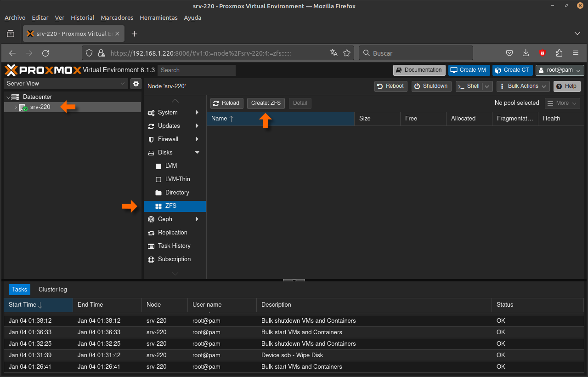This screenshot has height=377, width=588.
Task: Click the Proxmox Search field
Action: point(197,70)
